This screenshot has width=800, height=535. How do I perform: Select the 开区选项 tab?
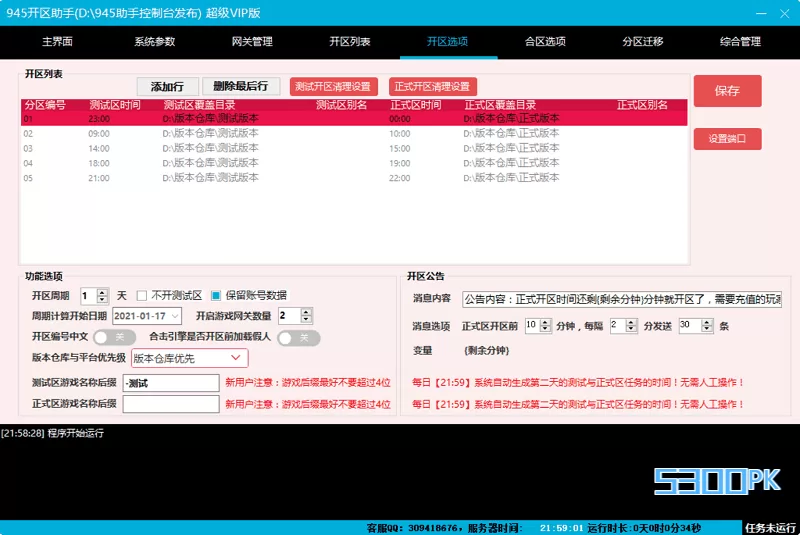pyautogui.click(x=447, y=42)
